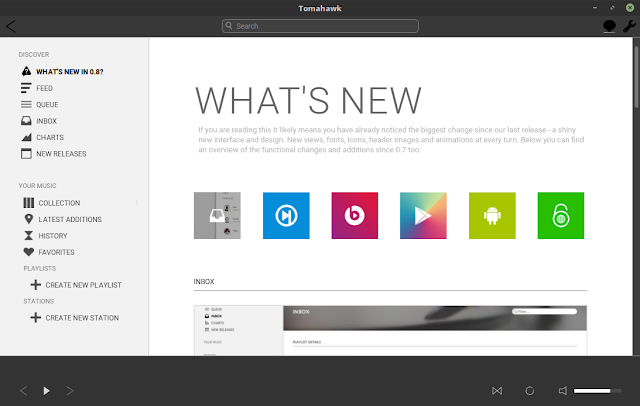The width and height of the screenshot is (640, 406).
Task: Click the magnifier icon in the search box
Action: pyautogui.click(x=229, y=26)
